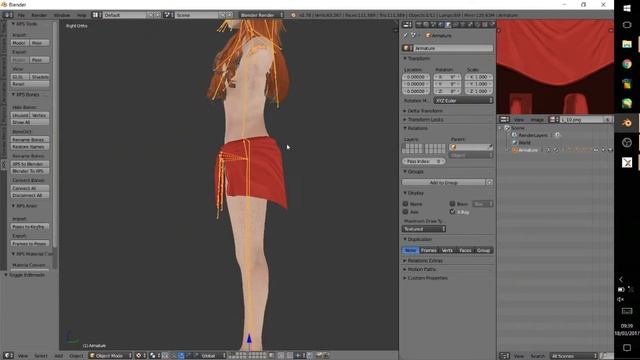The height and width of the screenshot is (360, 640).
Task: Toggle the Bounds display checkbox
Action: pos(452,203)
